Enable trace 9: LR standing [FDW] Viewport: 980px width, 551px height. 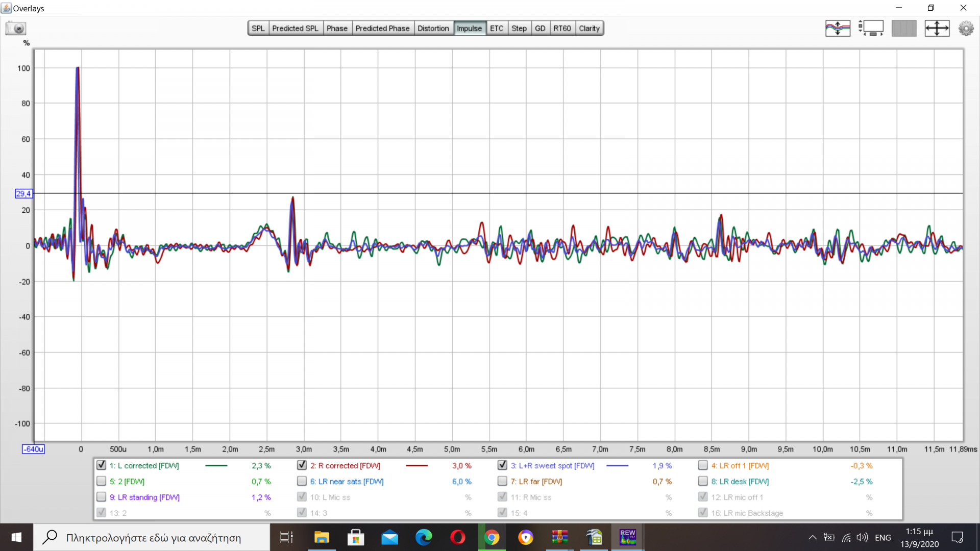click(101, 497)
